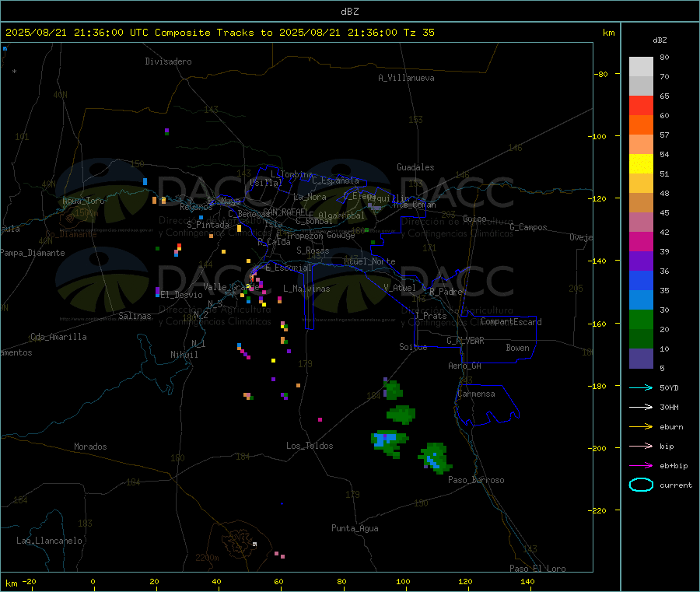The image size is (700, 592).
Task: Click the 0 km horizontal axis tick
Action: (93, 581)
